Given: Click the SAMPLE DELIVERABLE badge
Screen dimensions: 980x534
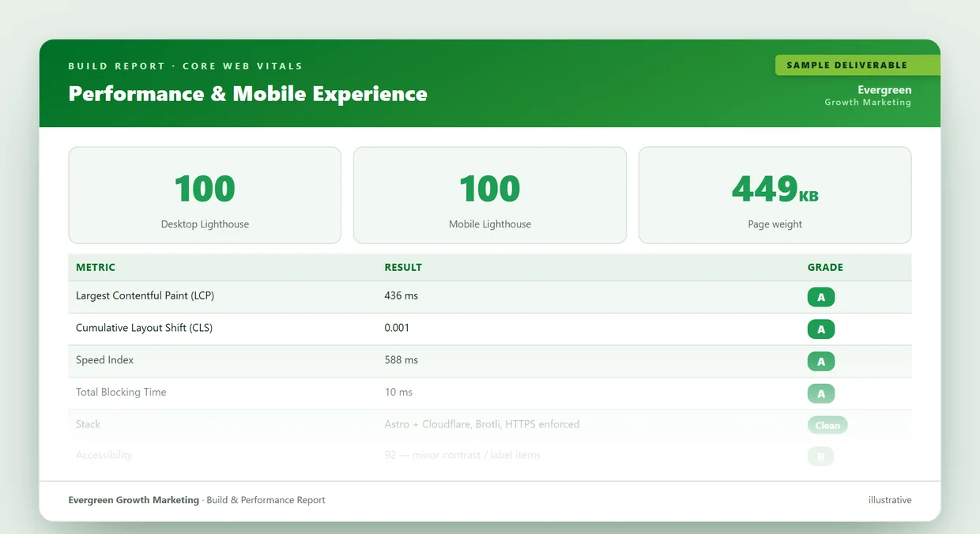Looking at the screenshot, I should pos(858,65).
